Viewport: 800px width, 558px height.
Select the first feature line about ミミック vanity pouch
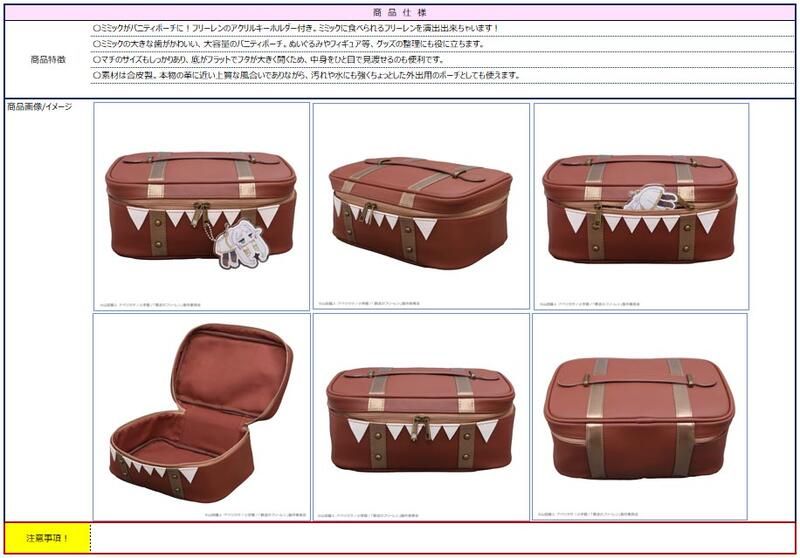[296, 29]
